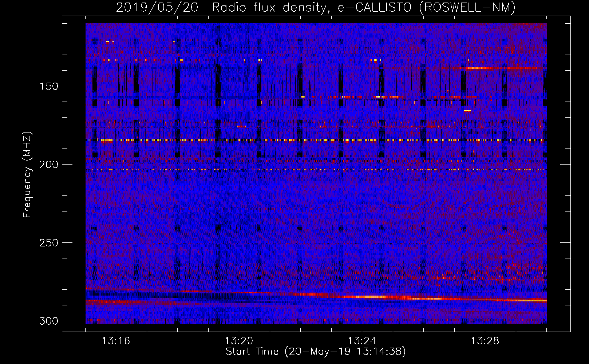589x364 pixels.
Task: Click the plot title text 'Radio flux density'
Action: coord(269,7)
